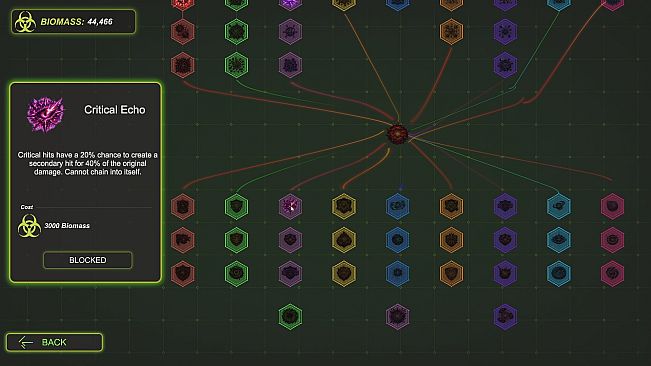Image resolution: width=651 pixels, height=366 pixels.
Task: Select the middle green shield node in the lower grid
Action: [x=236, y=240]
